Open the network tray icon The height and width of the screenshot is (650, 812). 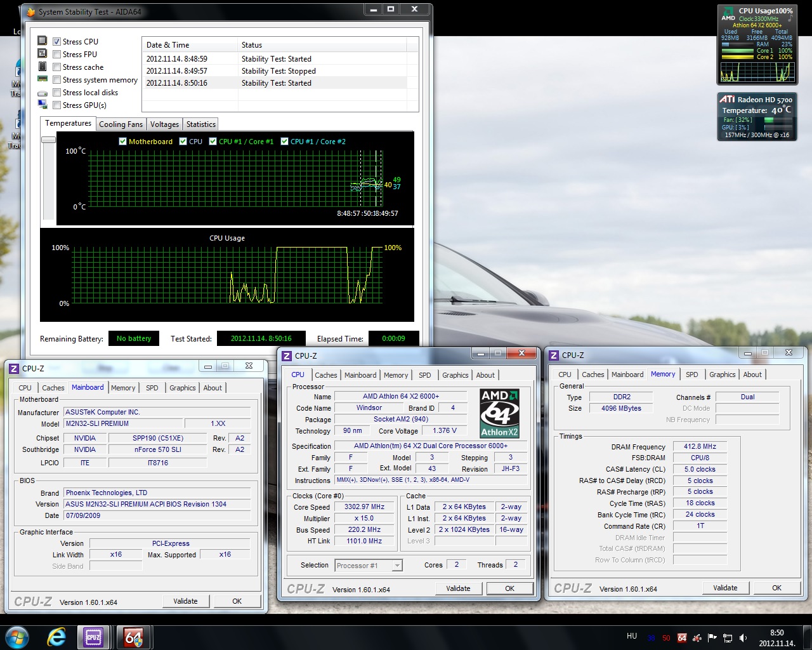pyautogui.click(x=728, y=638)
